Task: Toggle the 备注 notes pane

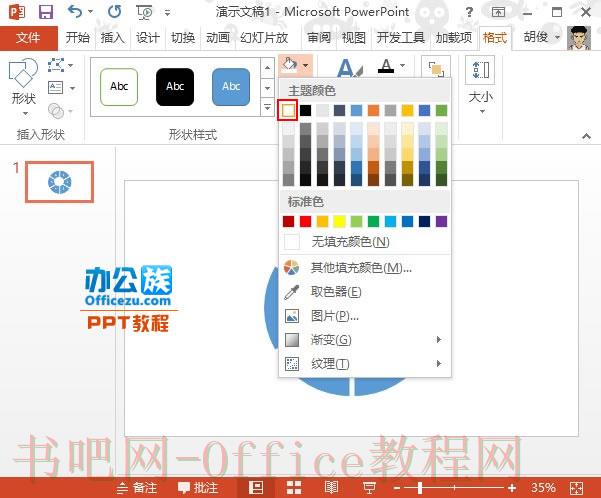Action: point(137,488)
